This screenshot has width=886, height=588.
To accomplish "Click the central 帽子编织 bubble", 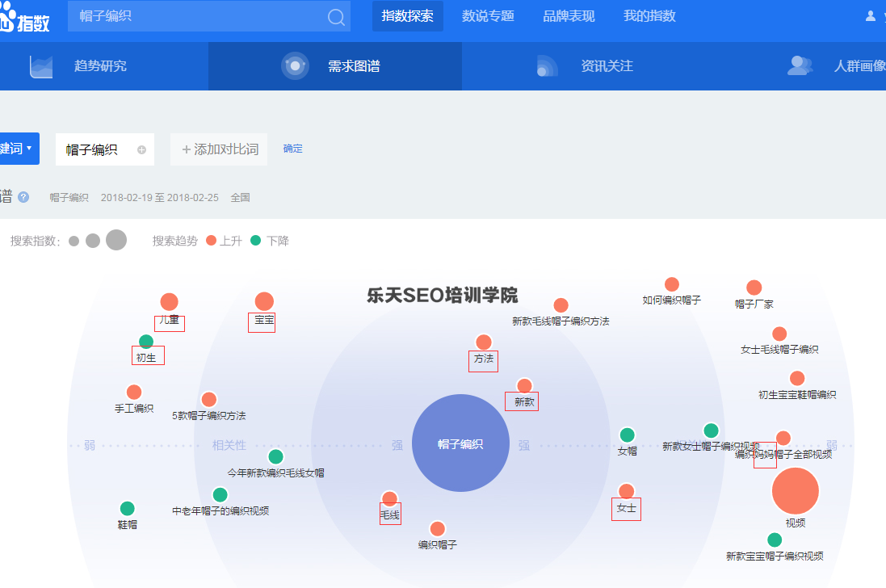I will pyautogui.click(x=460, y=443).
